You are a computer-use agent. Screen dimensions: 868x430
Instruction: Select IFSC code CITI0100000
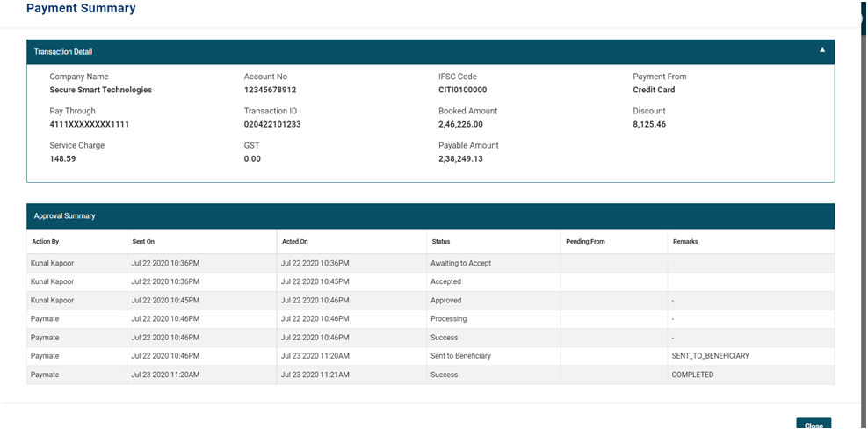(x=463, y=90)
